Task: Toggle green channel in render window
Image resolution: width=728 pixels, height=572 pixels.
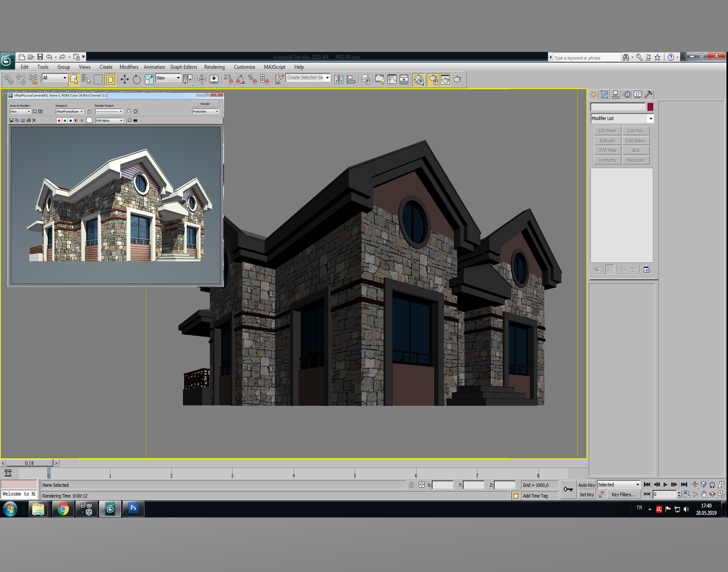Action: [x=65, y=120]
